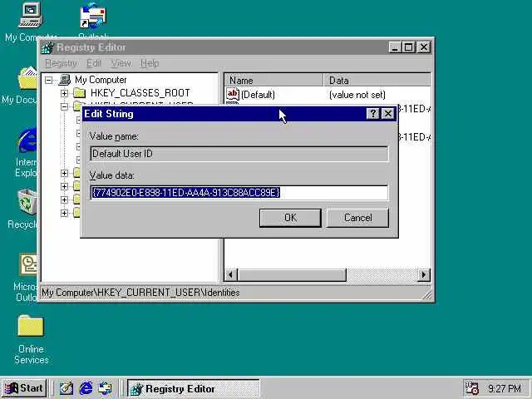Launch Internet Explorer from quick launch
Screen dimensions: 532x399
86,388
